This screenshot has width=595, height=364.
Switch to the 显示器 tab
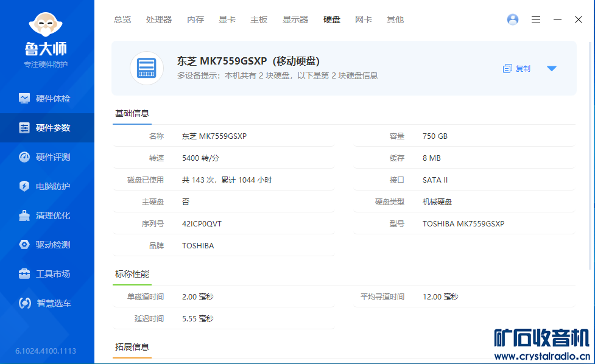pos(295,19)
